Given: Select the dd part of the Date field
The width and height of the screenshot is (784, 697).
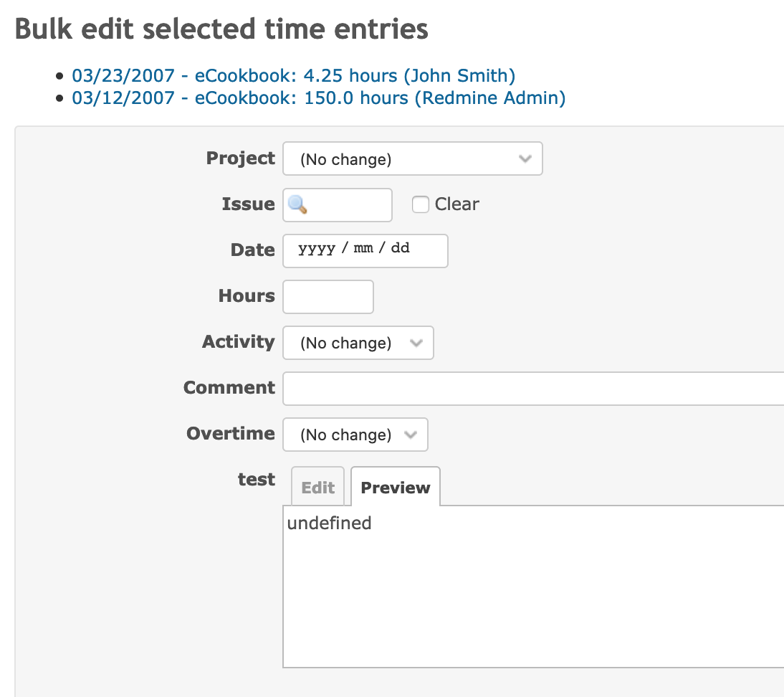Looking at the screenshot, I should 400,249.
